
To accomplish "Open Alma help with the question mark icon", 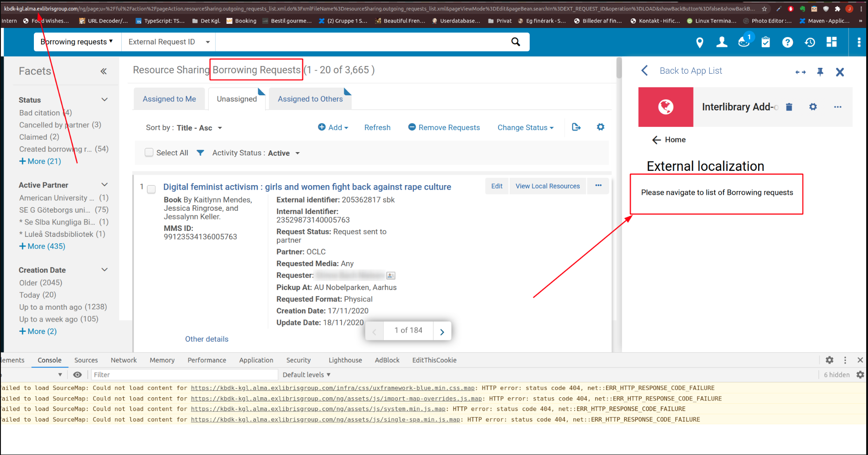I will click(787, 42).
